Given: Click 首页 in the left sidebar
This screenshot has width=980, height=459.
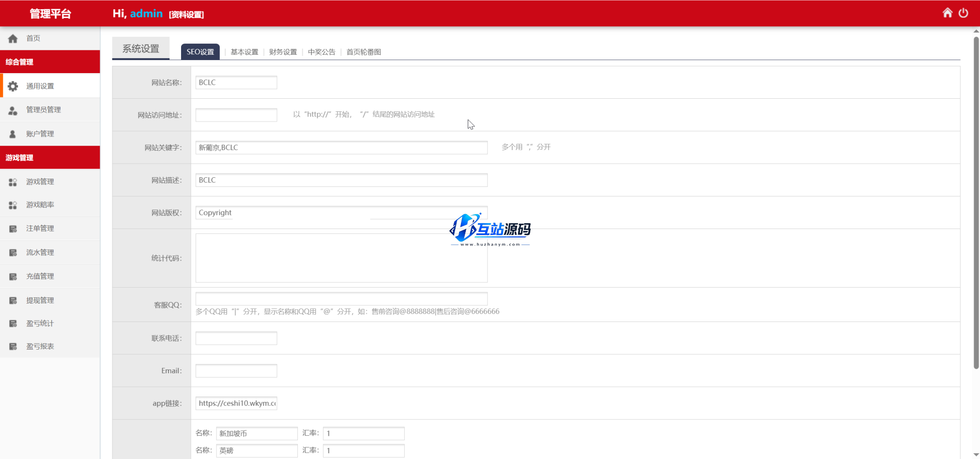Looking at the screenshot, I should pos(33,38).
